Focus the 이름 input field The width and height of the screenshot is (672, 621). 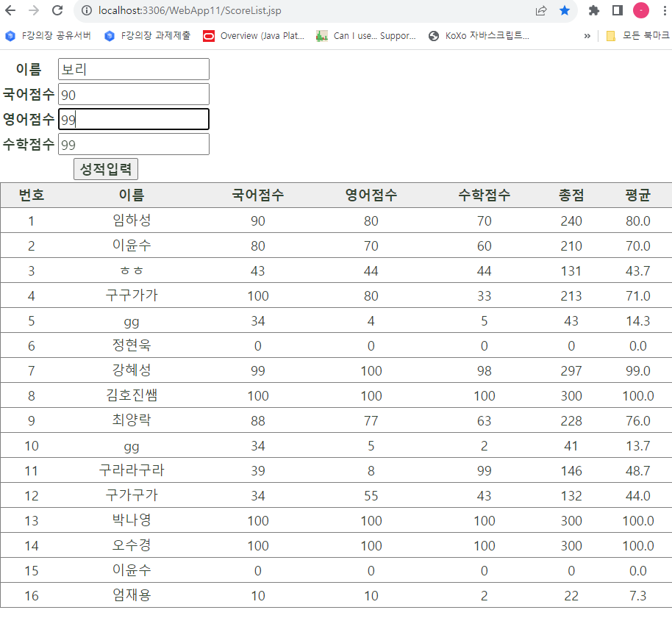click(134, 69)
